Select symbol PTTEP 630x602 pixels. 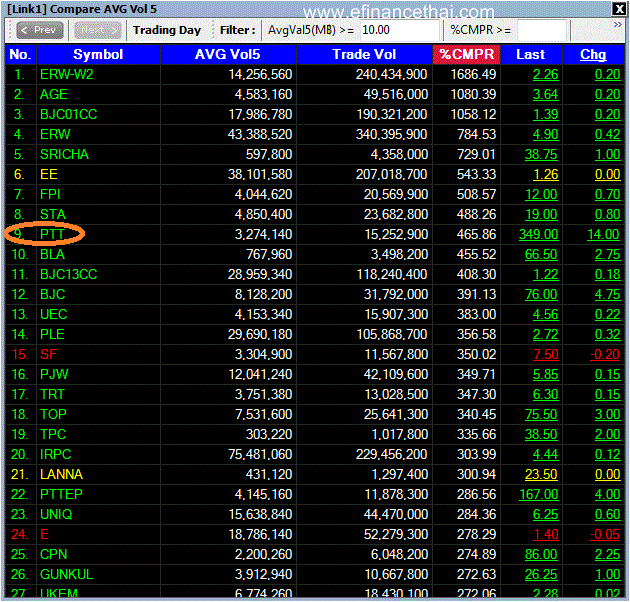(x=61, y=494)
